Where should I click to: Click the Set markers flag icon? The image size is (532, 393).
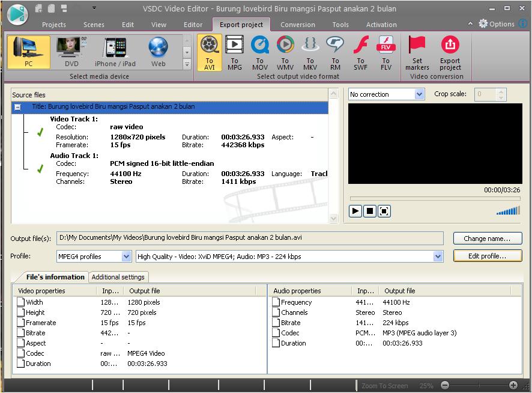coord(417,52)
